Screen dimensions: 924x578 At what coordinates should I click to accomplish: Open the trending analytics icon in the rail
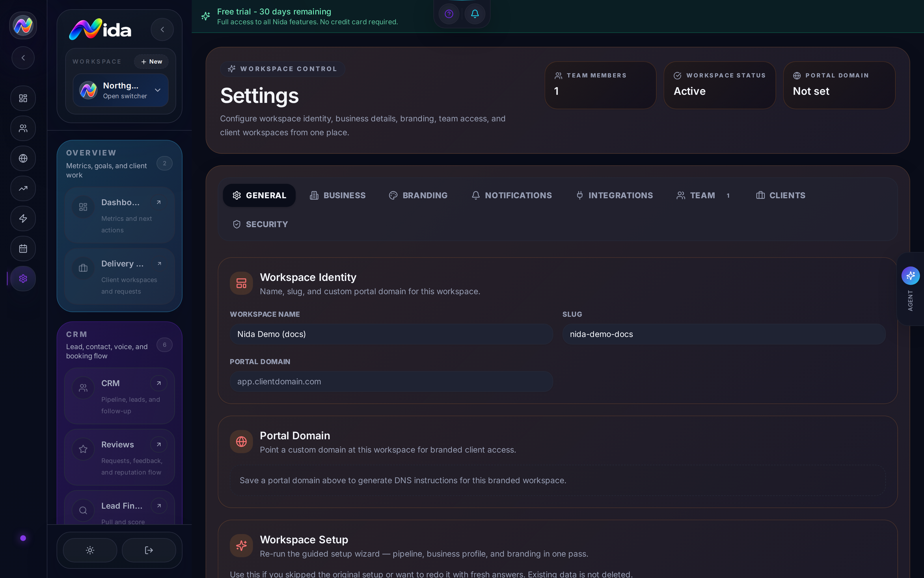(x=23, y=188)
